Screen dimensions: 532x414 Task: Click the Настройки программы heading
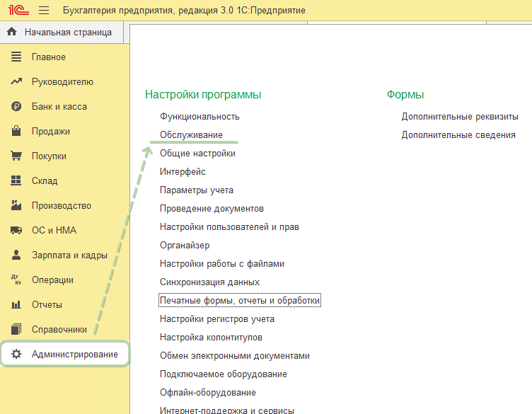point(203,95)
